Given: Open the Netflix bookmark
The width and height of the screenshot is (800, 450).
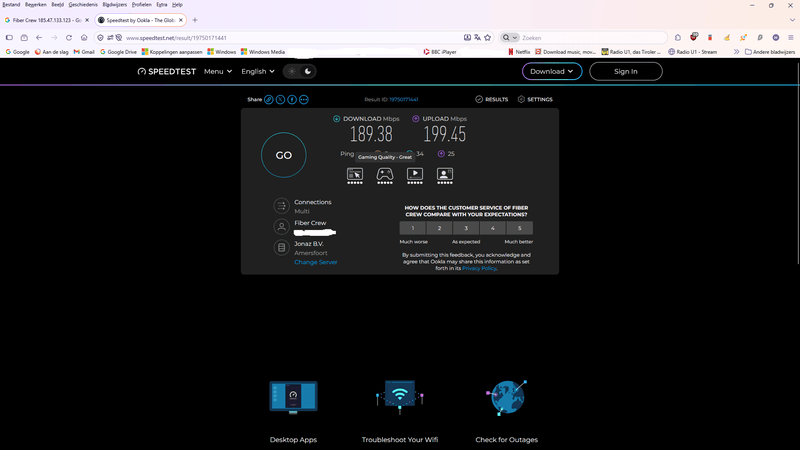Looking at the screenshot, I should (519, 52).
